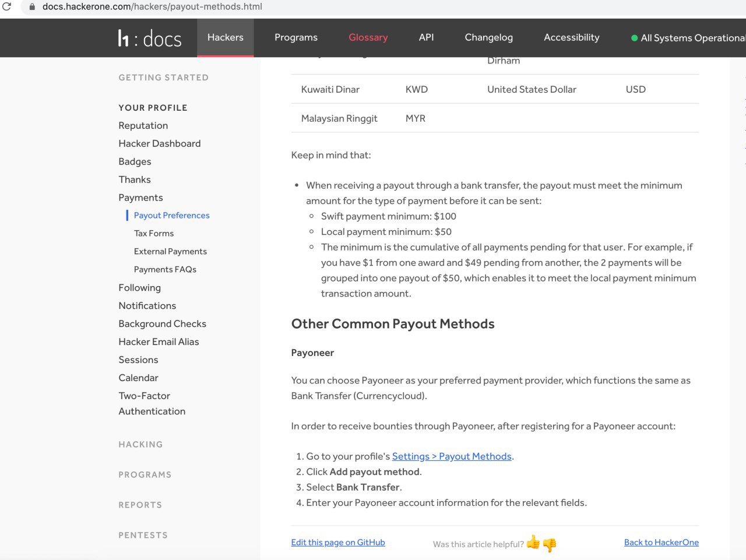Click the KWD currency code cell
746x560 pixels.
[417, 89]
